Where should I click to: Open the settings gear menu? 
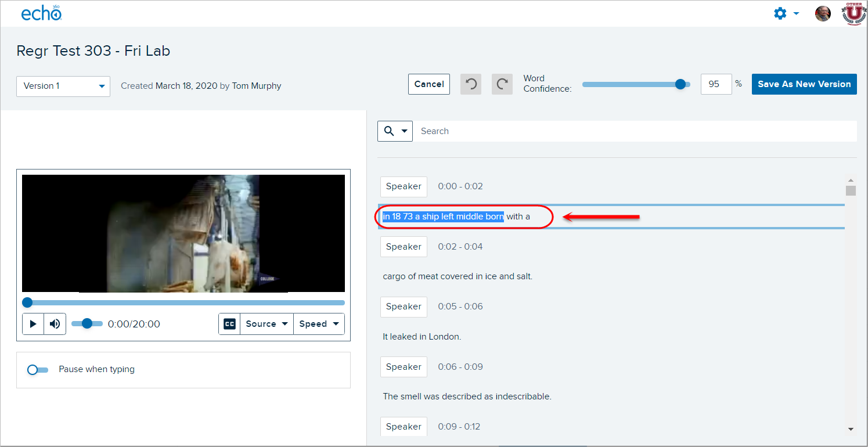click(786, 13)
